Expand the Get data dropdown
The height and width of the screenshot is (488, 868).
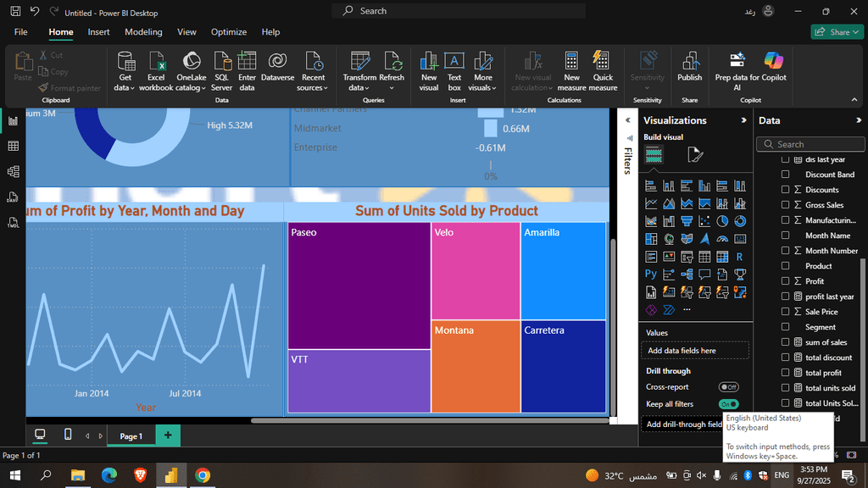(125, 87)
